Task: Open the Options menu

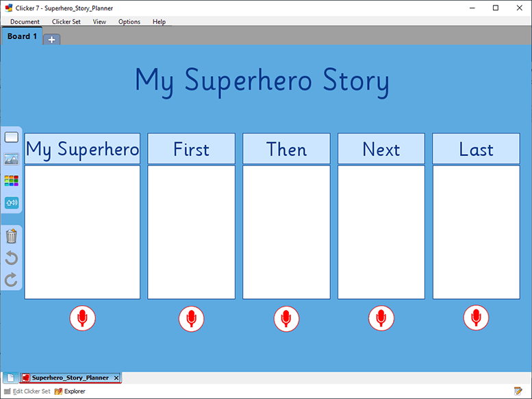Action: click(x=129, y=22)
